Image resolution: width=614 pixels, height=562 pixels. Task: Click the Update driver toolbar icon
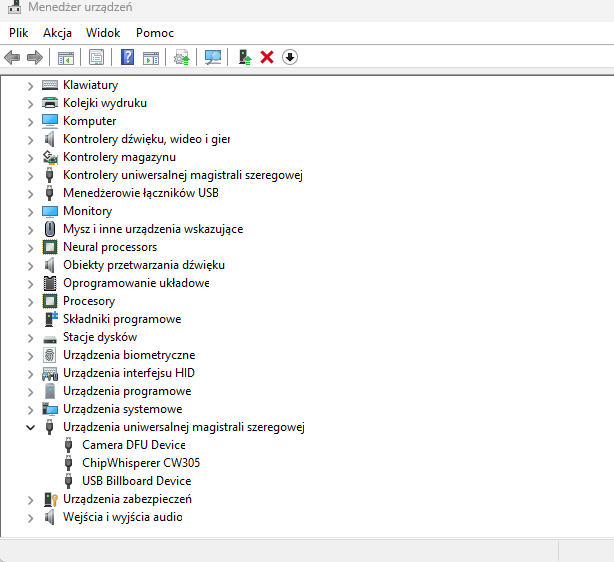[x=181, y=57]
